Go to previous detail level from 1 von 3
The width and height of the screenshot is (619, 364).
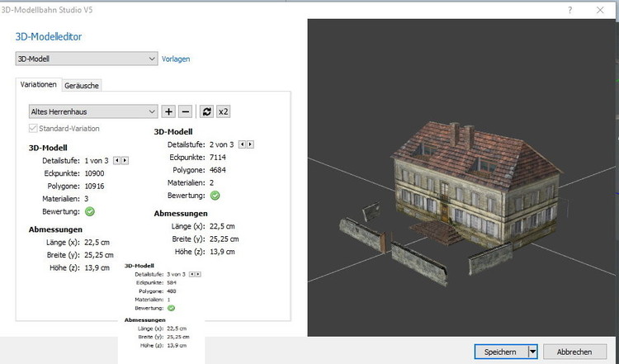[117, 161]
